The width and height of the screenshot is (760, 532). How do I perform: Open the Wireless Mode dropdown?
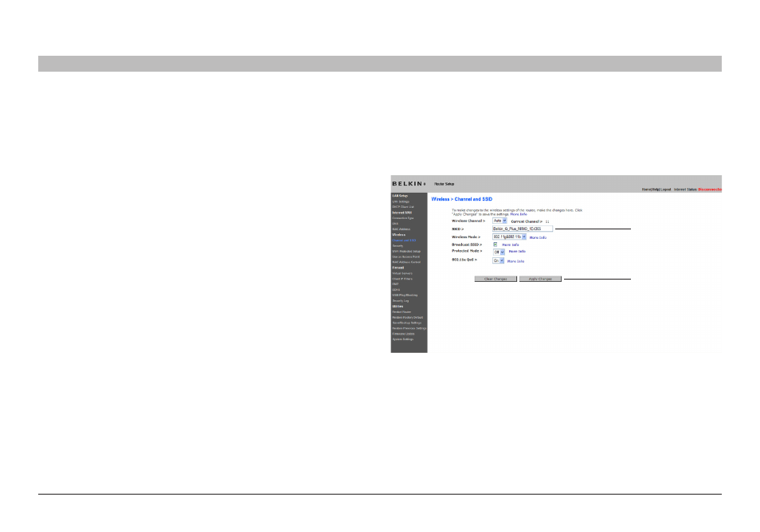(509, 237)
